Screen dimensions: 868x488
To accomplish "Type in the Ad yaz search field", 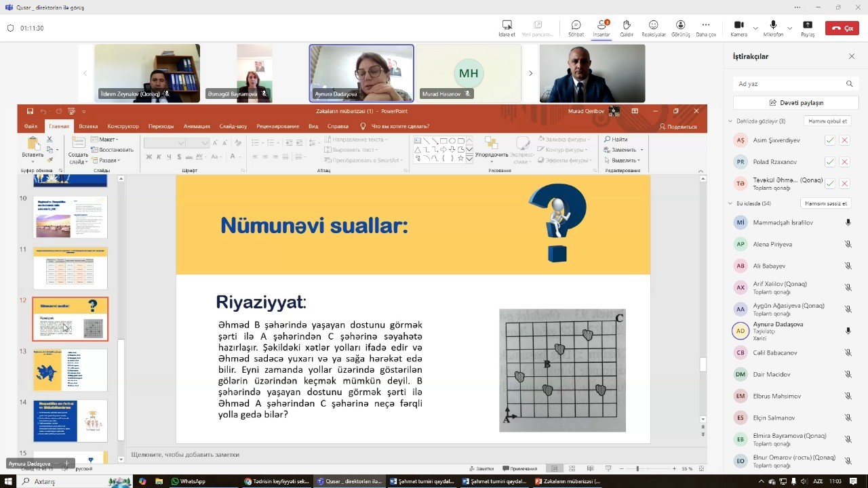I will tap(789, 84).
